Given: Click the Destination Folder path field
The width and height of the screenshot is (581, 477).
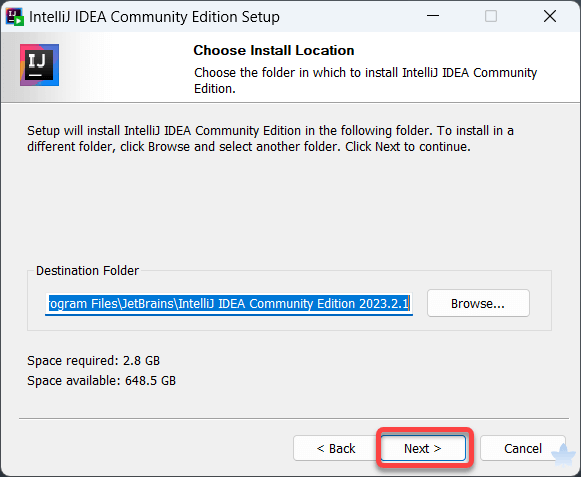Looking at the screenshot, I should [229, 304].
